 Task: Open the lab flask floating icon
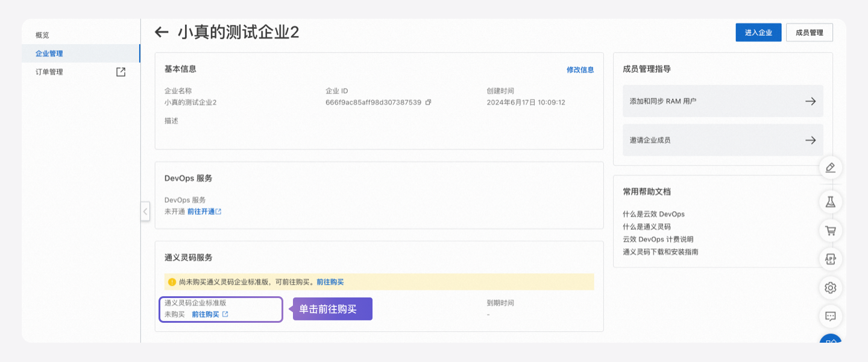[831, 202]
